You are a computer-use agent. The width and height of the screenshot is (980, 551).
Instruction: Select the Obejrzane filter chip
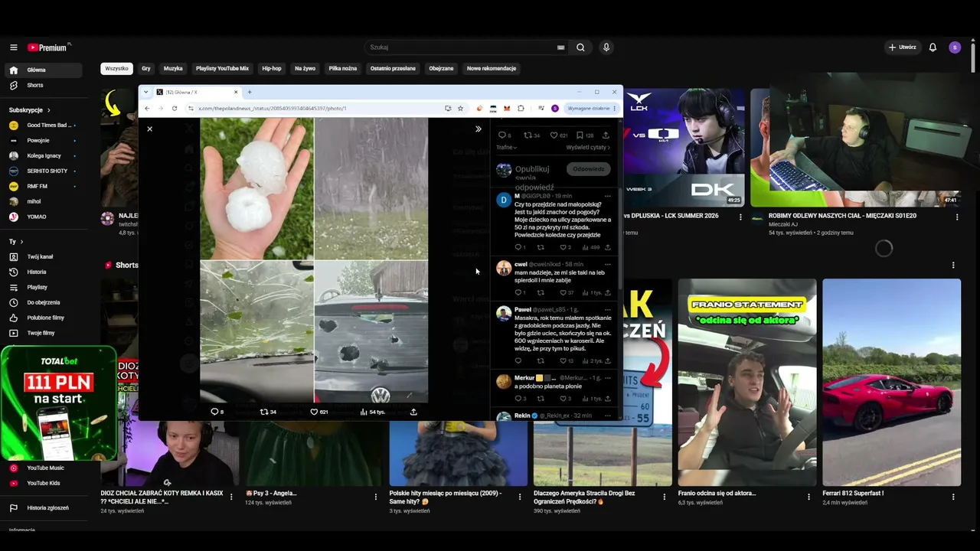441,69
